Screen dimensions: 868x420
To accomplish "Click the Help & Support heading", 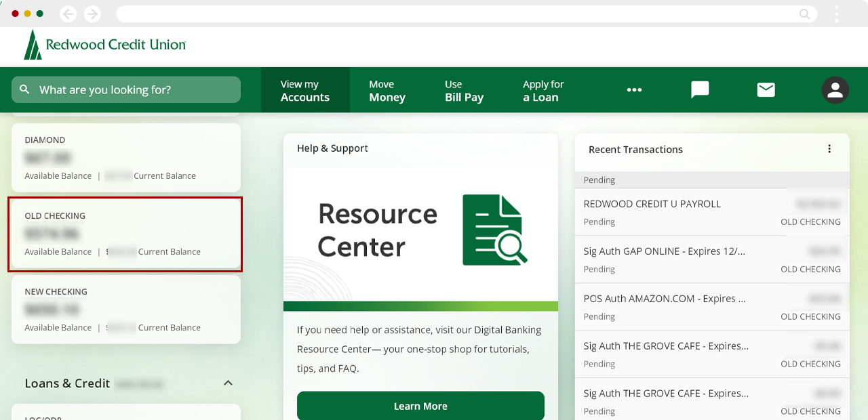I will pyautogui.click(x=332, y=148).
